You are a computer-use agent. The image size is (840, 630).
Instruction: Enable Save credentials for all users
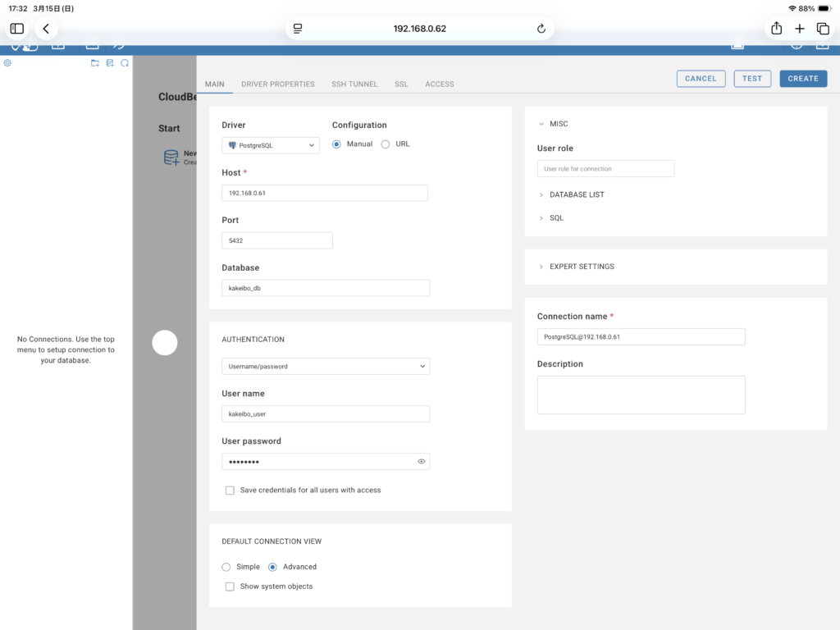[x=230, y=491]
